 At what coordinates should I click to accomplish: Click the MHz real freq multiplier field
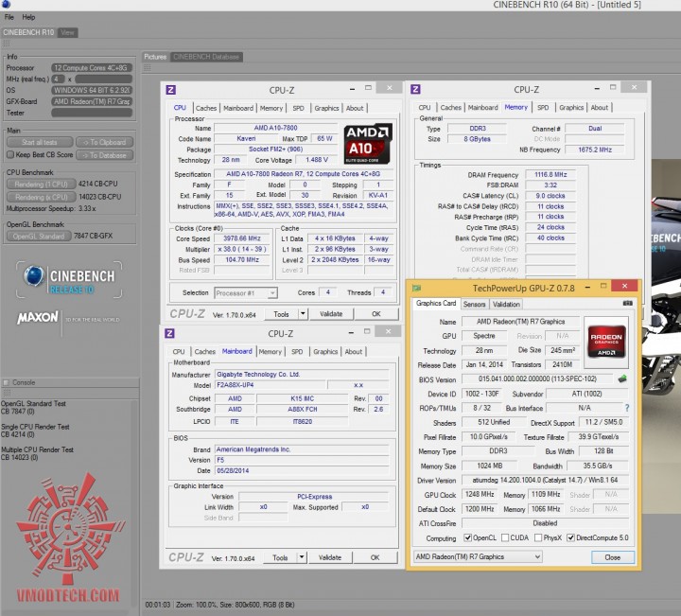click(x=58, y=79)
